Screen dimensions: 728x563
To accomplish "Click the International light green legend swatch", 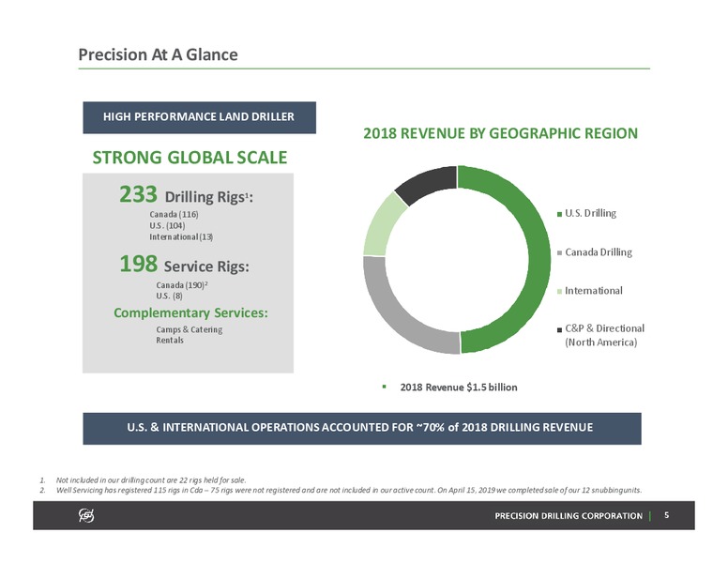I will [559, 291].
